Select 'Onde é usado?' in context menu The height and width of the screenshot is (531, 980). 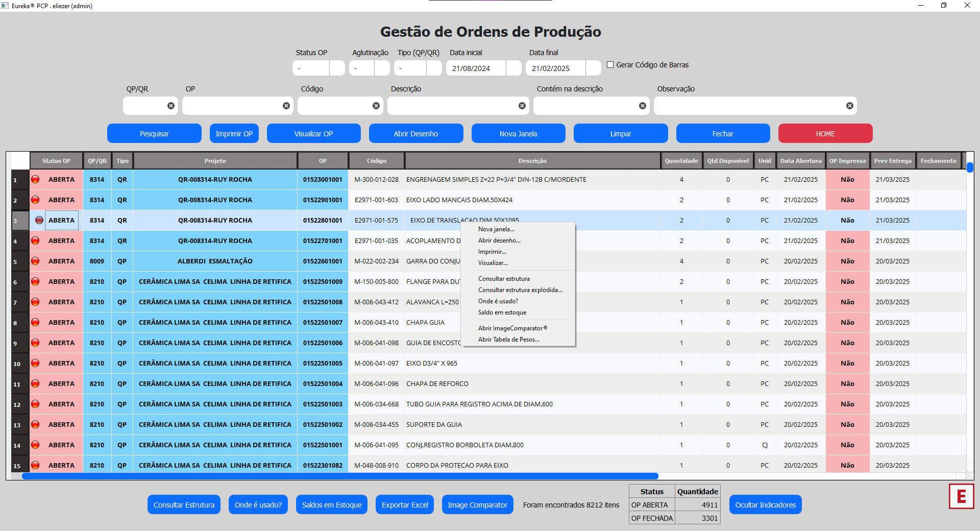(x=518, y=301)
